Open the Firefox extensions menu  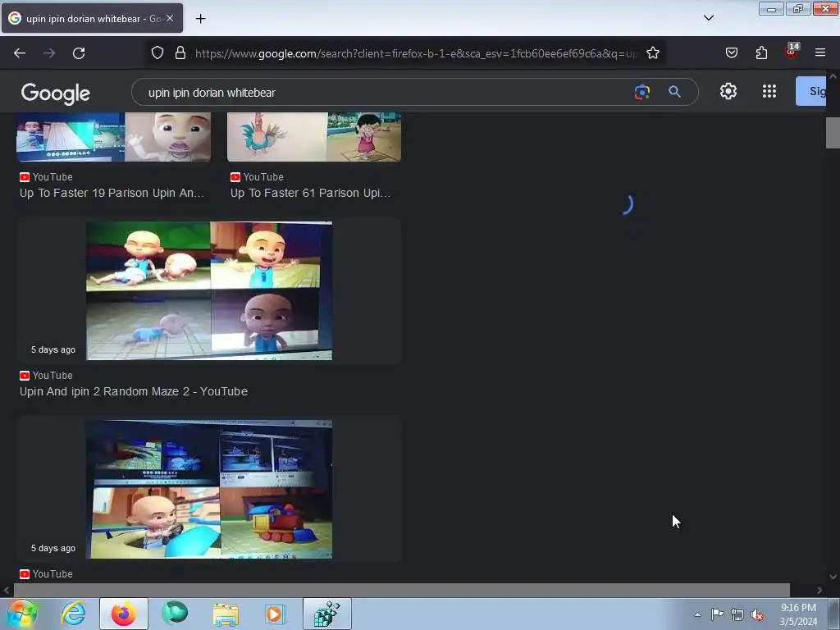click(761, 53)
